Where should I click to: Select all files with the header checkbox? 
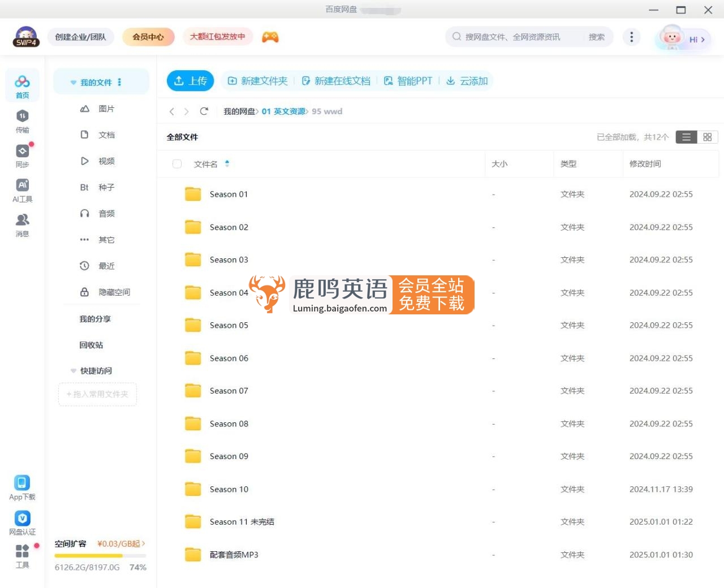177,163
